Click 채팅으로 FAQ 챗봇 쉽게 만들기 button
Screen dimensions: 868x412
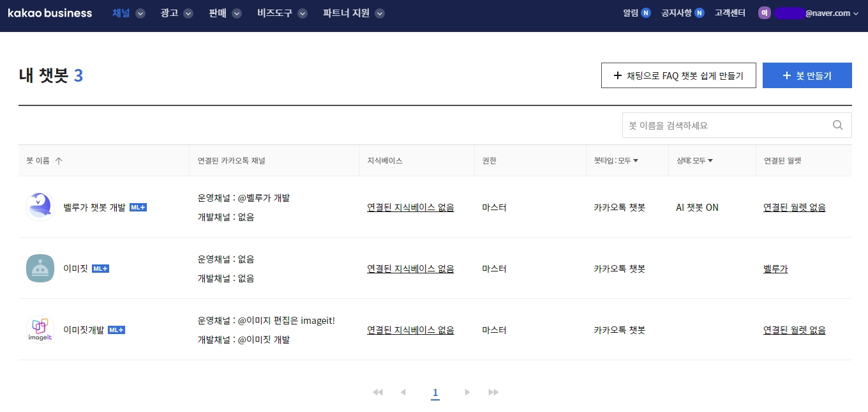678,75
